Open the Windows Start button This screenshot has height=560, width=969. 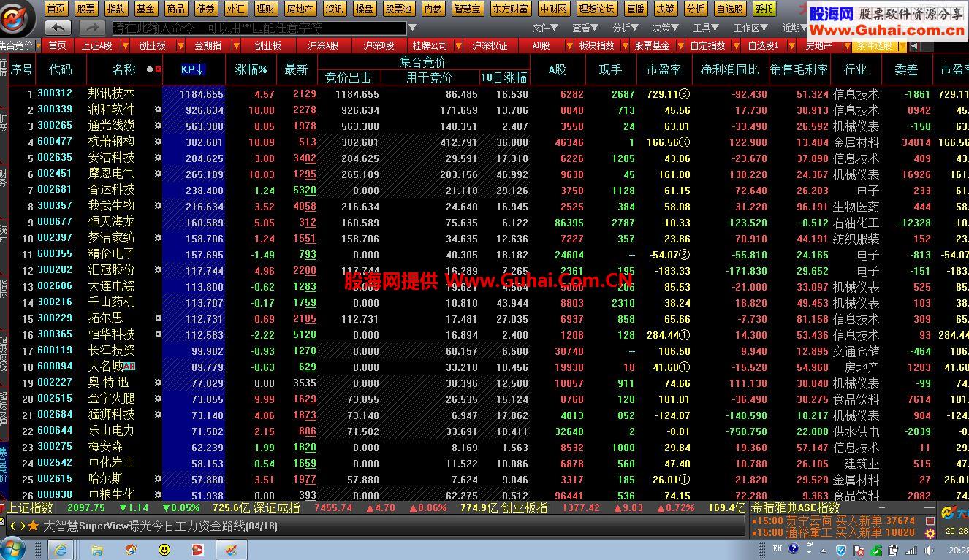coord(14,549)
